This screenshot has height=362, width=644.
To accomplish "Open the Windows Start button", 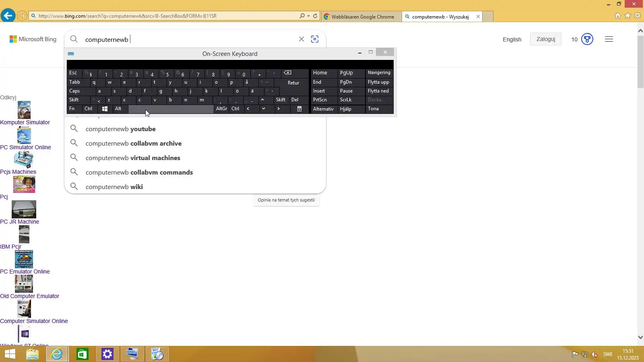I will tap(10, 354).
